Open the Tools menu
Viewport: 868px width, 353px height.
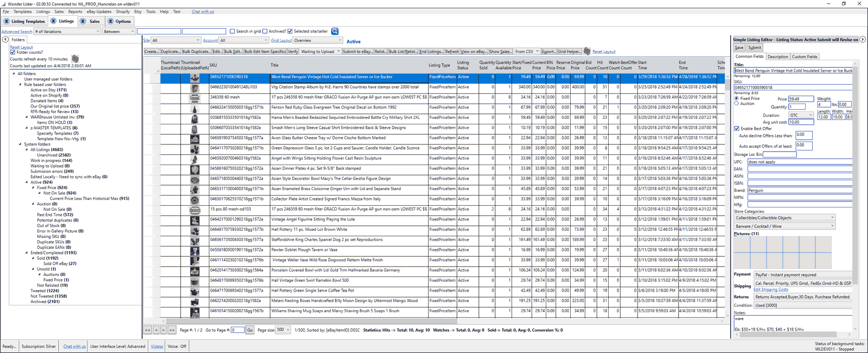pos(150,11)
